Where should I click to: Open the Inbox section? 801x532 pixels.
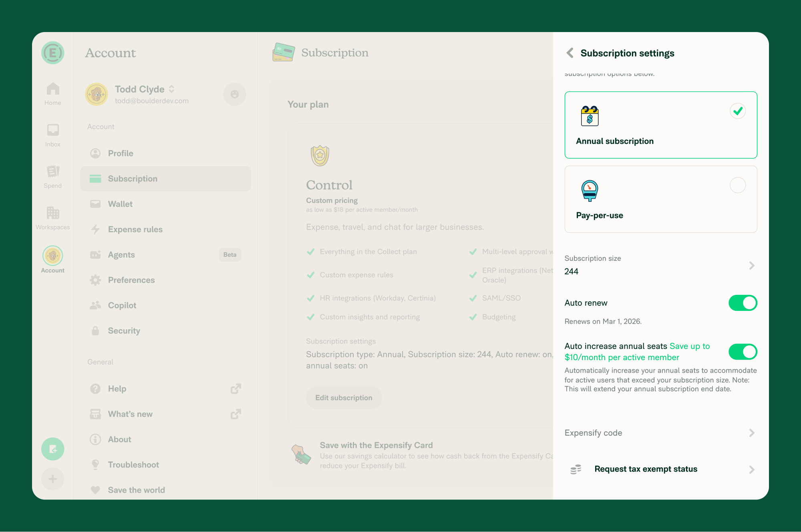[x=53, y=135]
